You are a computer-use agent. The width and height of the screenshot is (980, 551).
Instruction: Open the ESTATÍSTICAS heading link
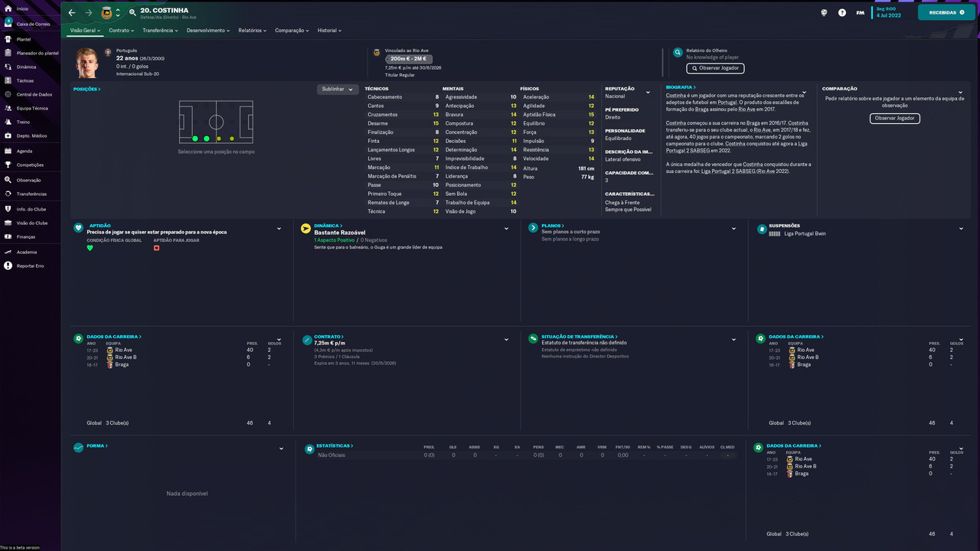pos(335,445)
